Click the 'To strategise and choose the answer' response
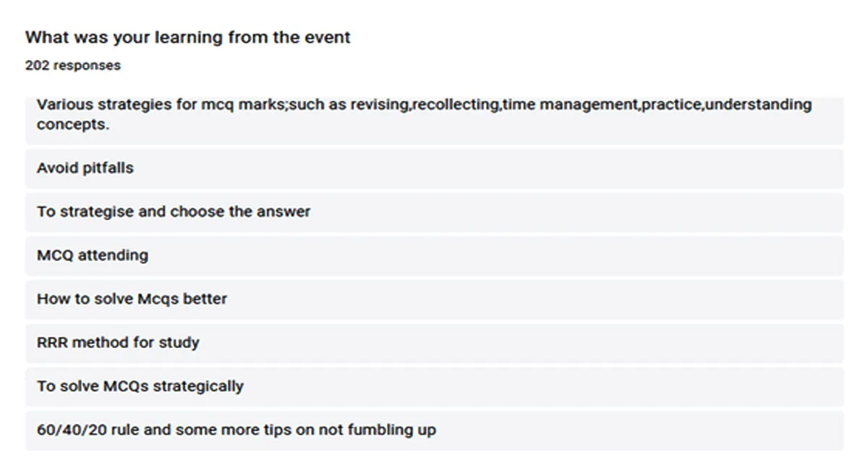Image resolution: width=868 pixels, height=460 pixels. pyautogui.click(x=434, y=212)
